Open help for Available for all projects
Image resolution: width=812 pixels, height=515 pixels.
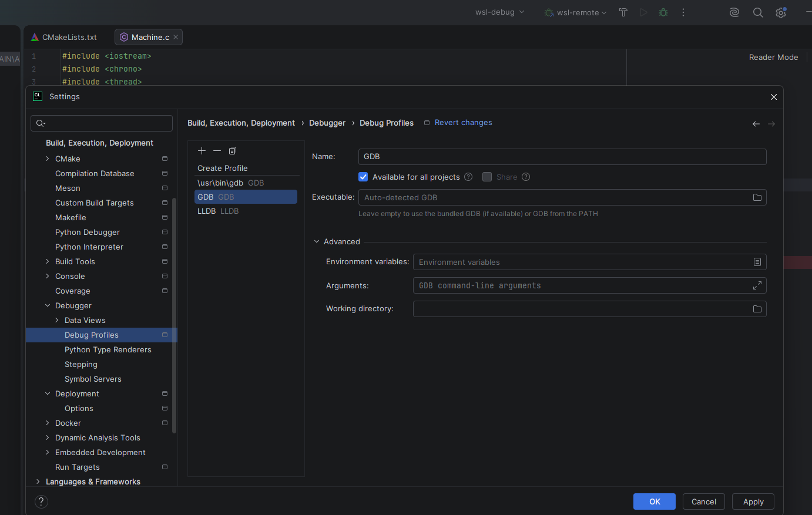pyautogui.click(x=468, y=177)
